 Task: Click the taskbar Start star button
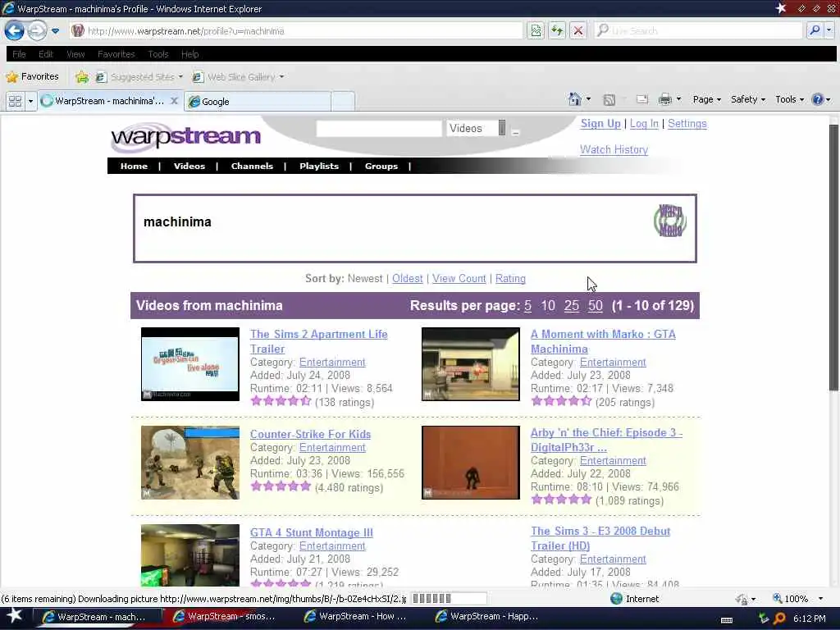pyautogui.click(x=15, y=616)
